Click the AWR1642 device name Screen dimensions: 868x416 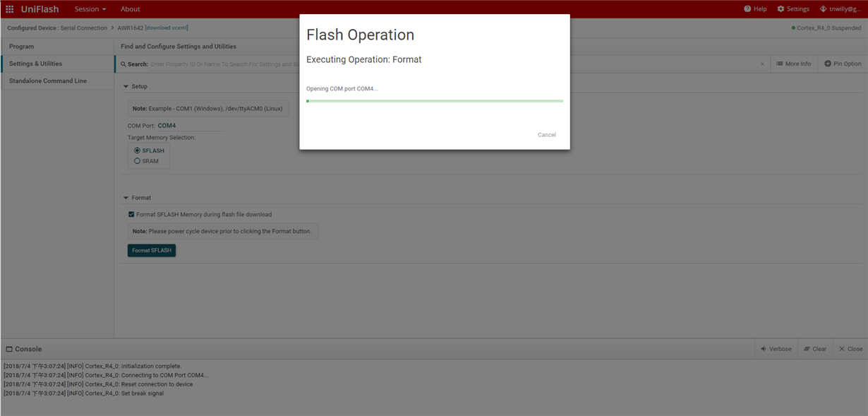click(x=130, y=28)
